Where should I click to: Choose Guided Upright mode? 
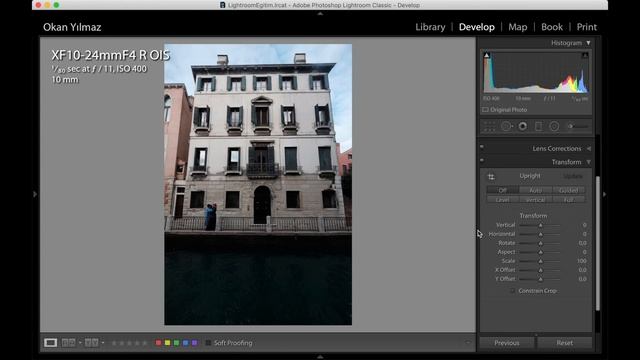(569, 190)
